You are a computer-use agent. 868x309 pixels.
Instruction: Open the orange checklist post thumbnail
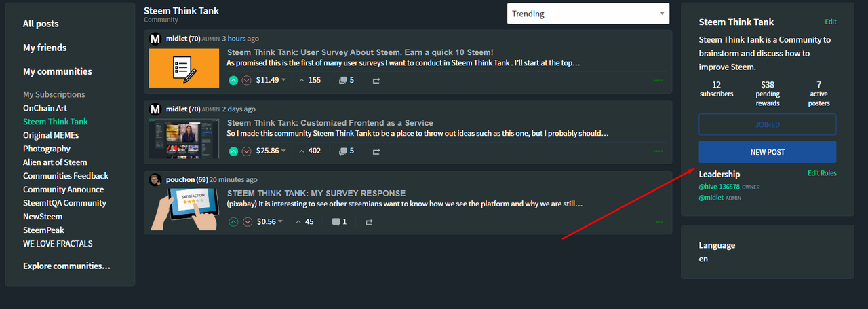pyautogui.click(x=184, y=68)
